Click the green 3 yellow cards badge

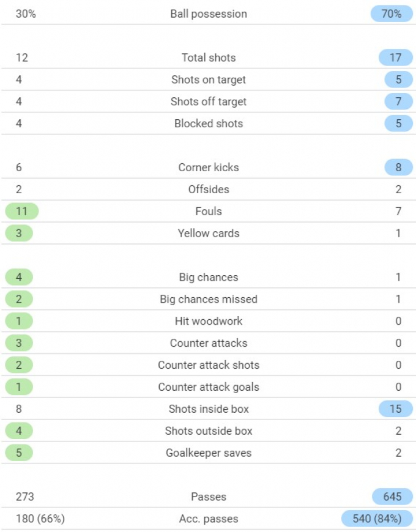tap(19, 233)
